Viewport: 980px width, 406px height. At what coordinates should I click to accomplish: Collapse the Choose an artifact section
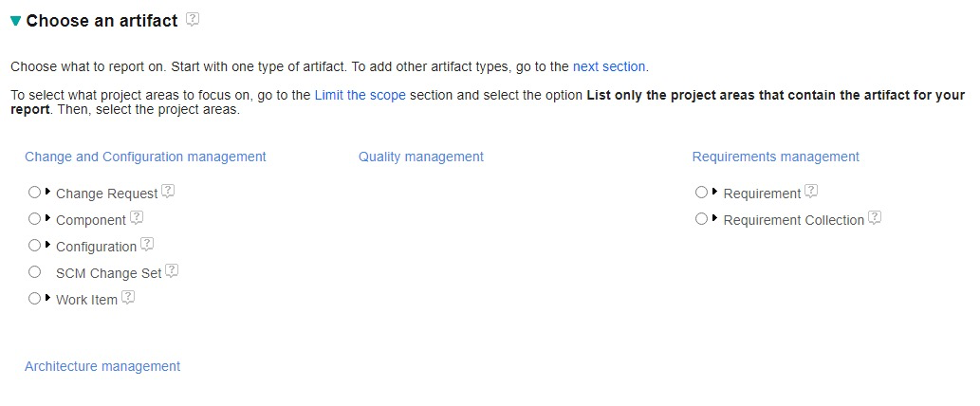pos(15,20)
